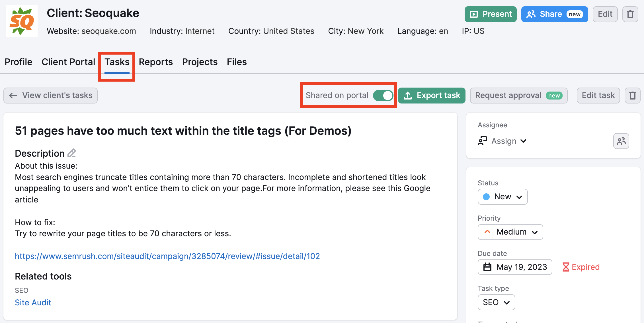Open the Client Portal tab
Image resolution: width=644 pixels, height=323 pixels.
pos(68,62)
